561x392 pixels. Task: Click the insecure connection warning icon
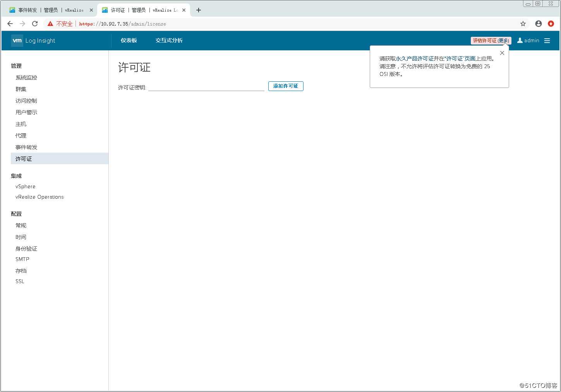point(50,24)
